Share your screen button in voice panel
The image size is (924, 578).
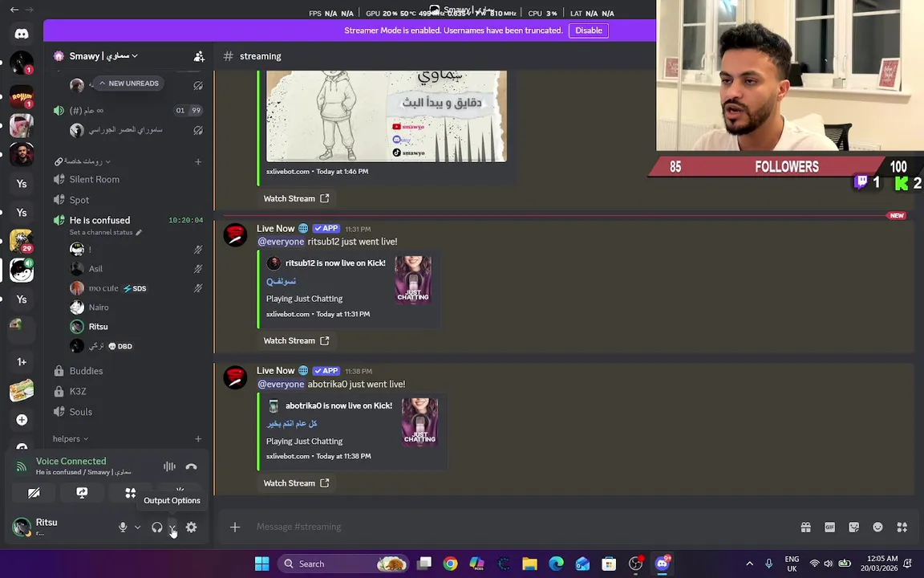pos(82,493)
